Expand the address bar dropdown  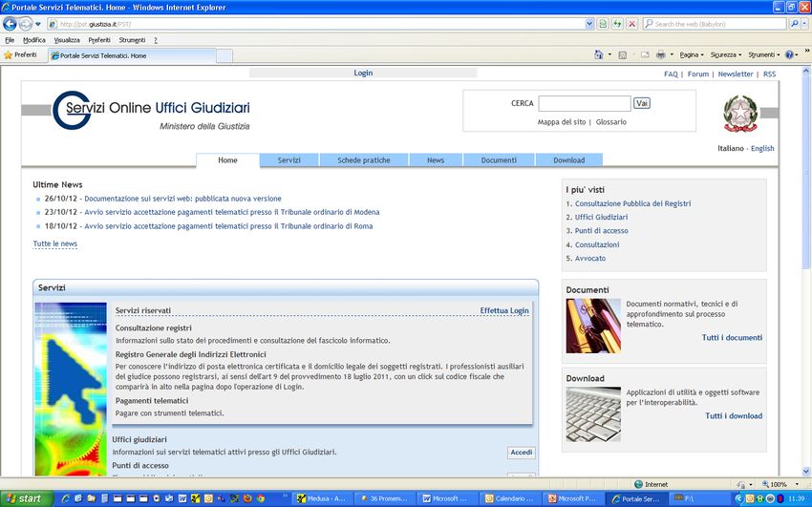tap(588, 24)
